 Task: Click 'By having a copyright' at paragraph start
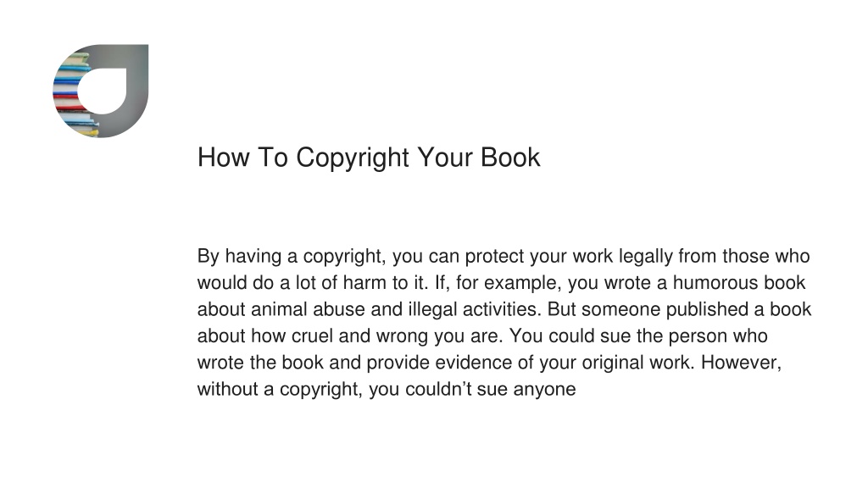click(x=290, y=256)
